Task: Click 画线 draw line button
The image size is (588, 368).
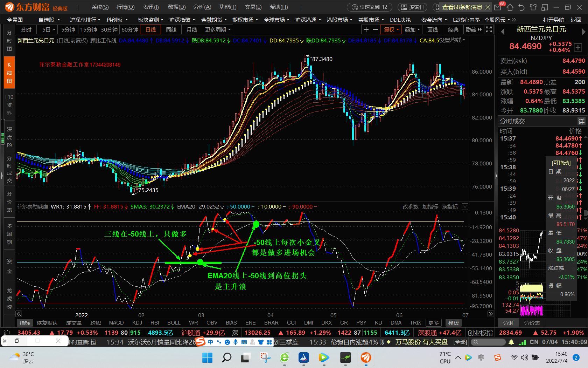Action: coord(433,30)
